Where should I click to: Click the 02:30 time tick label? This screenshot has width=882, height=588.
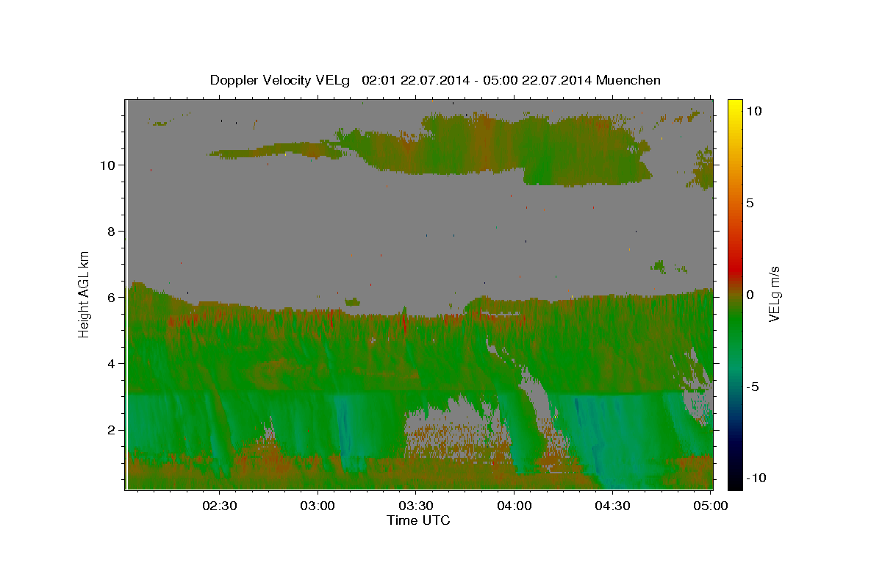pyautogui.click(x=220, y=506)
